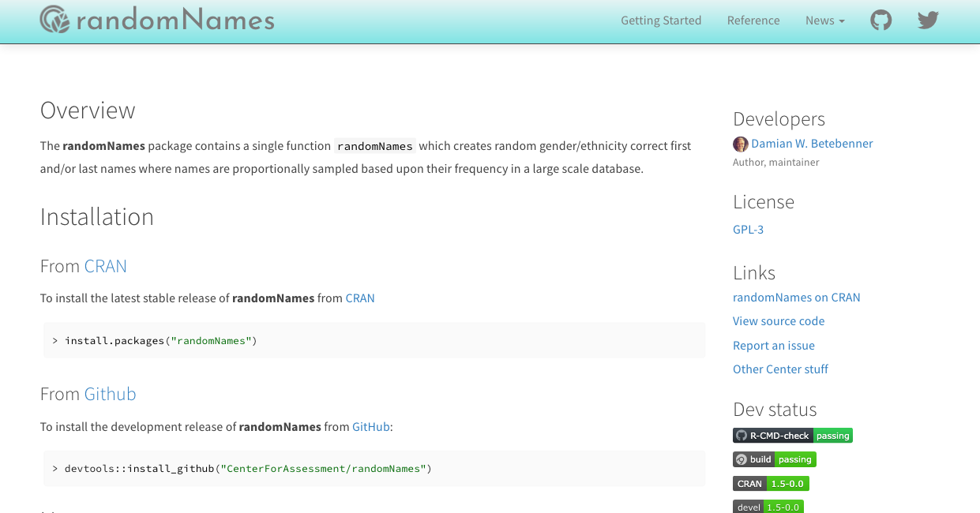
Task: Open the Getting Started page
Action: [x=661, y=21]
